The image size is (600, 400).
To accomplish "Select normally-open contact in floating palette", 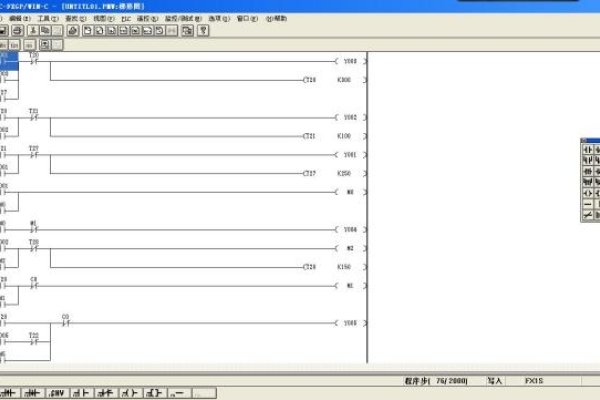I will [x=587, y=149].
